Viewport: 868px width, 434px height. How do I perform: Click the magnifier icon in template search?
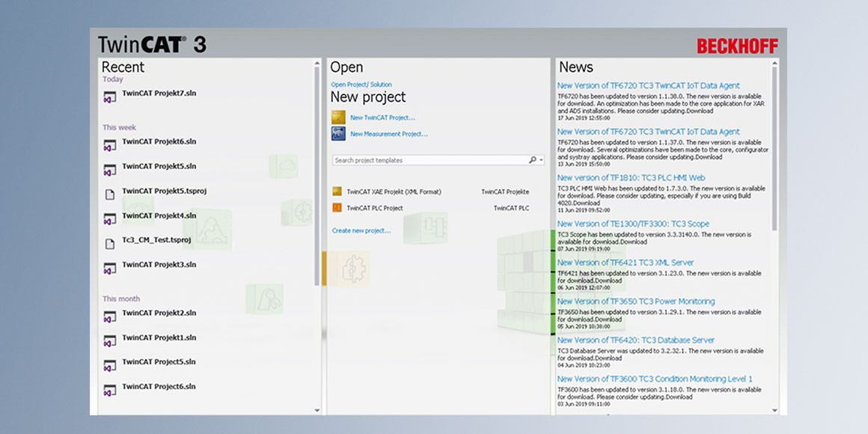(532, 160)
